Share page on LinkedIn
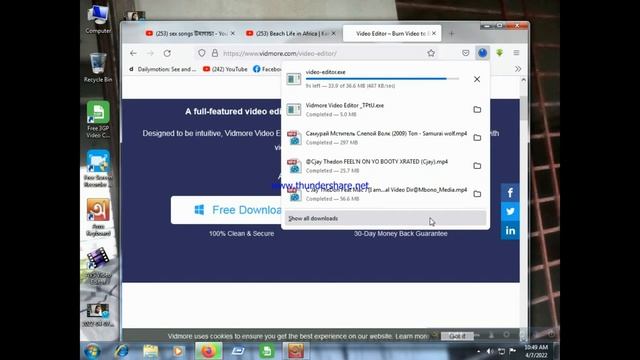Viewport: 640px width, 360px height. (510, 230)
